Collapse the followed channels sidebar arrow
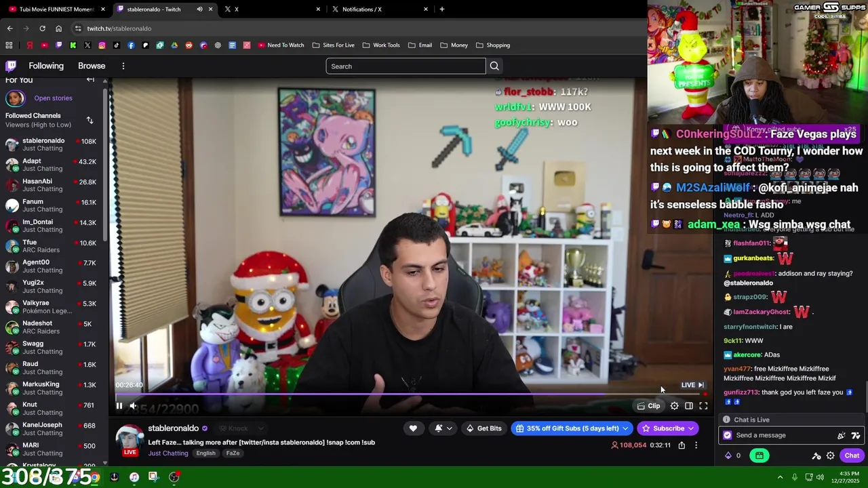Screen dimensions: 868x488 pos(90,79)
